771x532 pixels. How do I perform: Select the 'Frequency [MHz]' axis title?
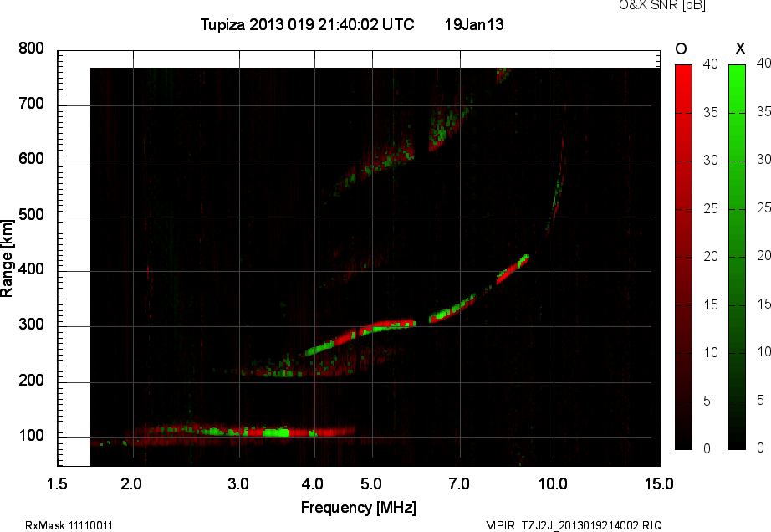click(x=359, y=508)
